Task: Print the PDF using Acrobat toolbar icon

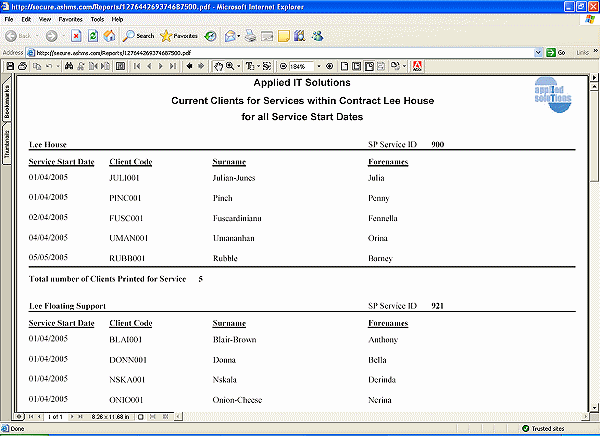Action: [x=22, y=66]
